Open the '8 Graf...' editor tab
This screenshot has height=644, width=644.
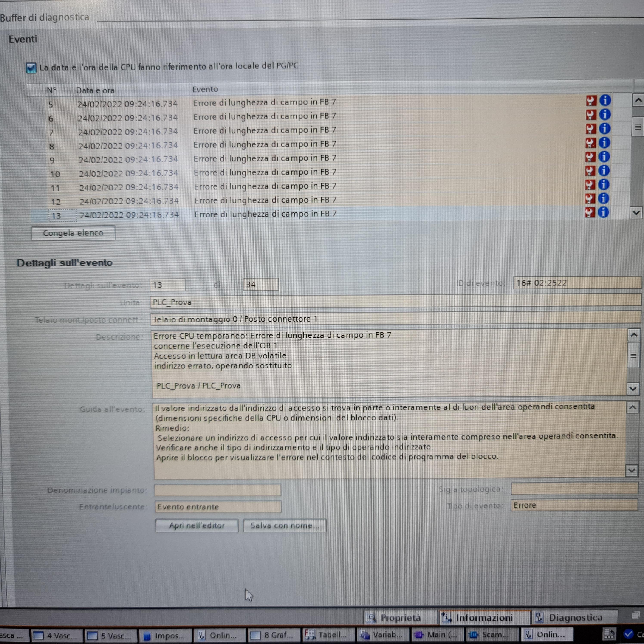coord(274,635)
